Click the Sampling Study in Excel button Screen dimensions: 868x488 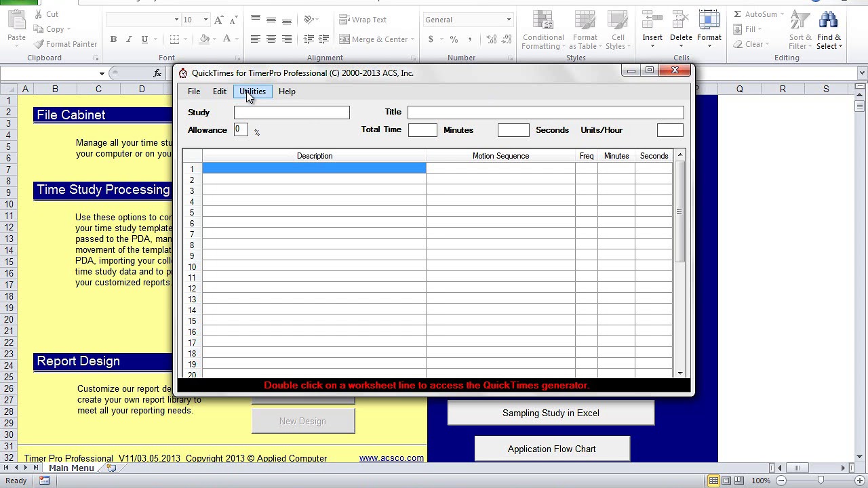coord(551,413)
